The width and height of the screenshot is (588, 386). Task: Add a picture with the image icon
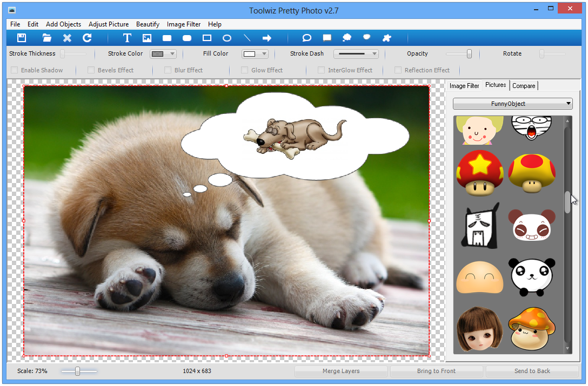[x=147, y=38]
